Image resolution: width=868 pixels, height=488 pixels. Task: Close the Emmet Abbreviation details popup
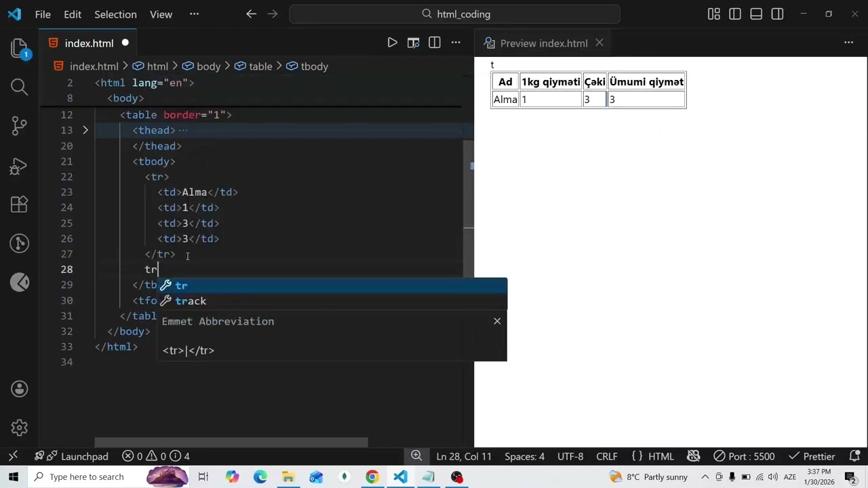point(497,321)
